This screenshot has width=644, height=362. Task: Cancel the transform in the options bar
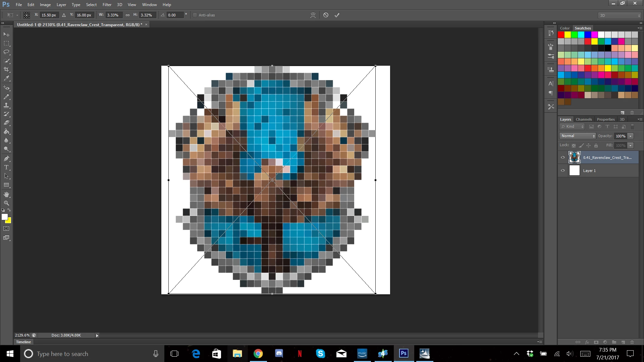tap(326, 15)
